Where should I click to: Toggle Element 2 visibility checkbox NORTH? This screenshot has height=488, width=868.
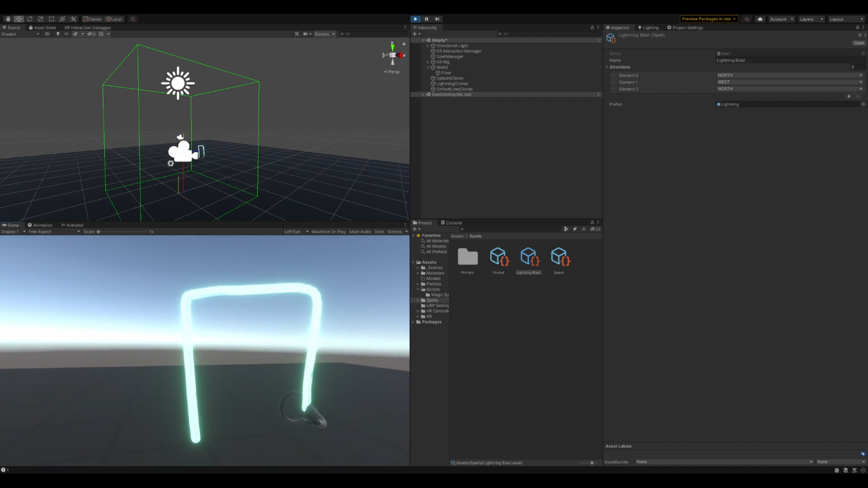(613, 89)
